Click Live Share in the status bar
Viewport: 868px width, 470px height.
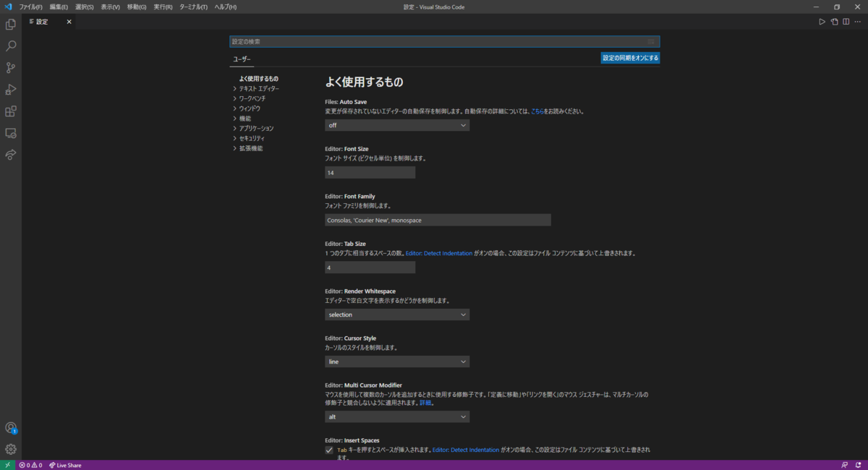(65, 465)
